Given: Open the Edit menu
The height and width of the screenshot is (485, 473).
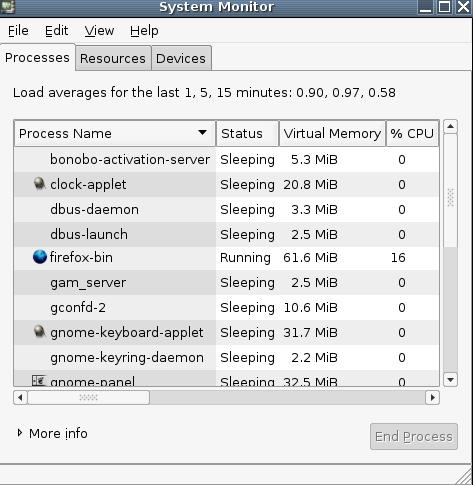Looking at the screenshot, I should click(56, 31).
